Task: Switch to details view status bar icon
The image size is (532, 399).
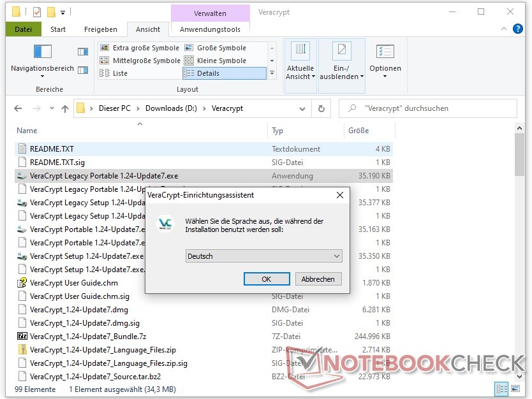Action: tap(502, 389)
